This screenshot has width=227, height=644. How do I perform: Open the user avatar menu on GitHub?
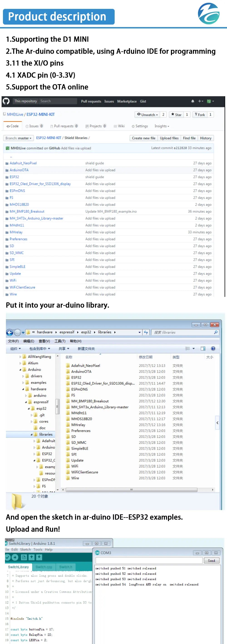(x=210, y=101)
